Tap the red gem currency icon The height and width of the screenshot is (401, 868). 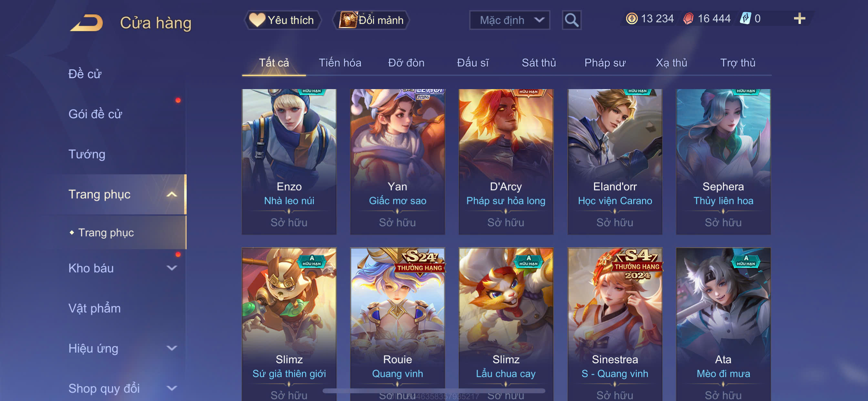[x=688, y=18]
